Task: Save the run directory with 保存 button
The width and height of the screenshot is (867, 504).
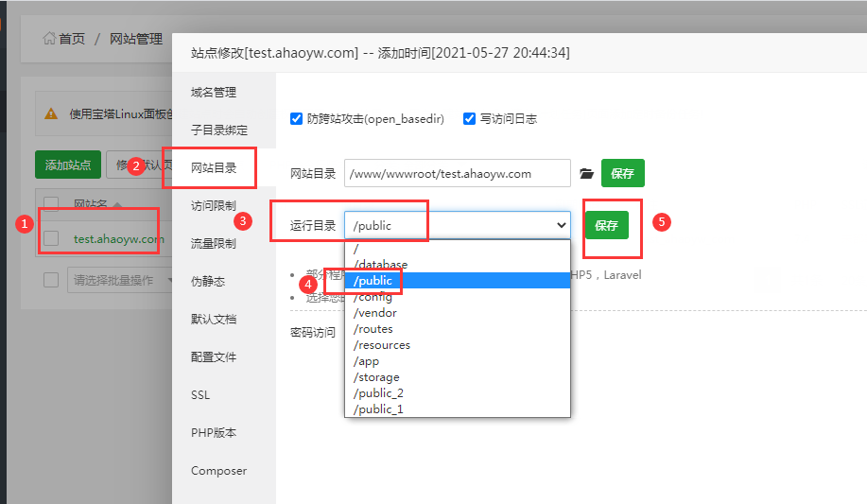Action: [x=606, y=226]
